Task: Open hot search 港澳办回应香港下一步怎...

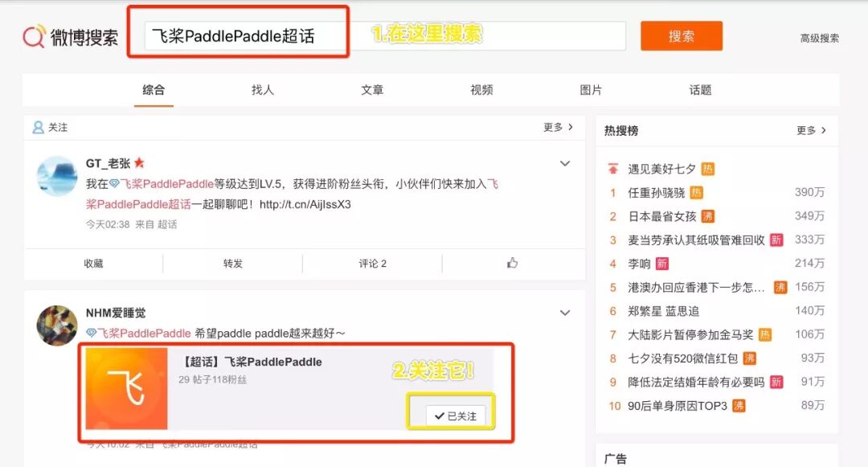Action: pos(696,287)
